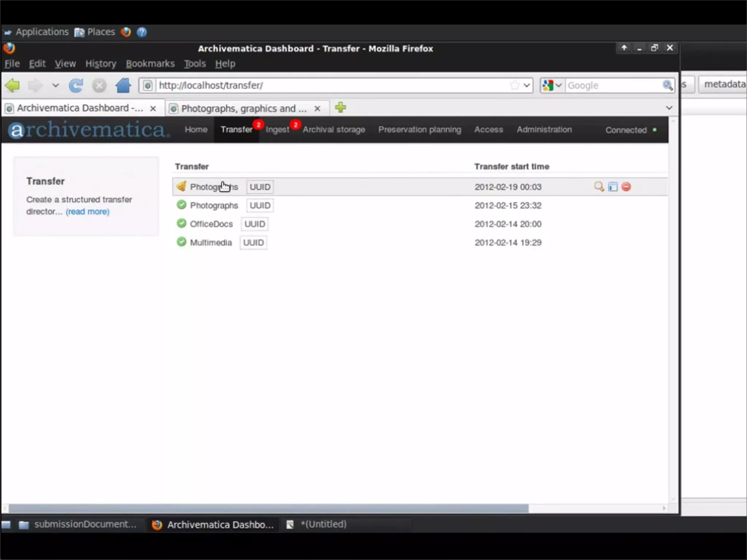Click the blue report icon beside the red remove icon
Screen dimensions: 747x560
click(x=613, y=187)
